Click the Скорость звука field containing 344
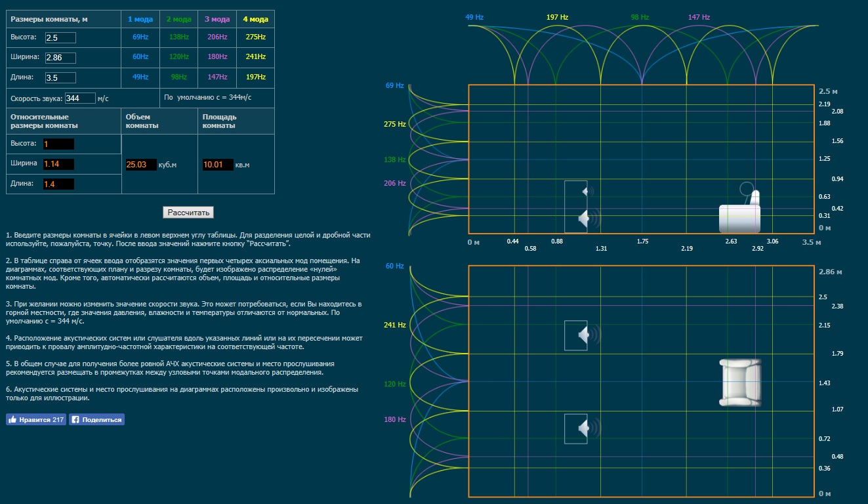868x504 pixels. [x=80, y=98]
